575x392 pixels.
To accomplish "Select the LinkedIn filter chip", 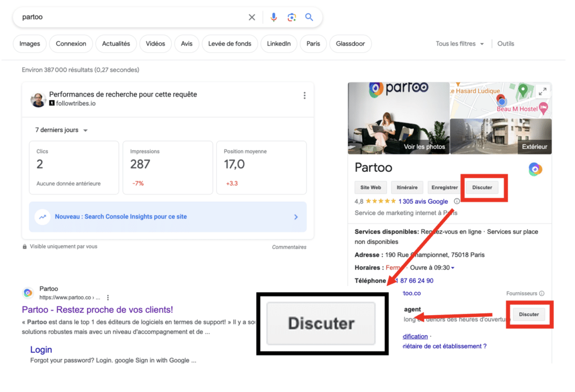I will [x=279, y=44].
